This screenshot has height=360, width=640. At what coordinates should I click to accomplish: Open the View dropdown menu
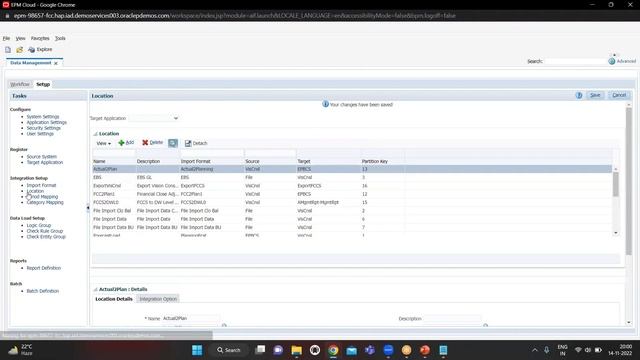pyautogui.click(x=103, y=144)
